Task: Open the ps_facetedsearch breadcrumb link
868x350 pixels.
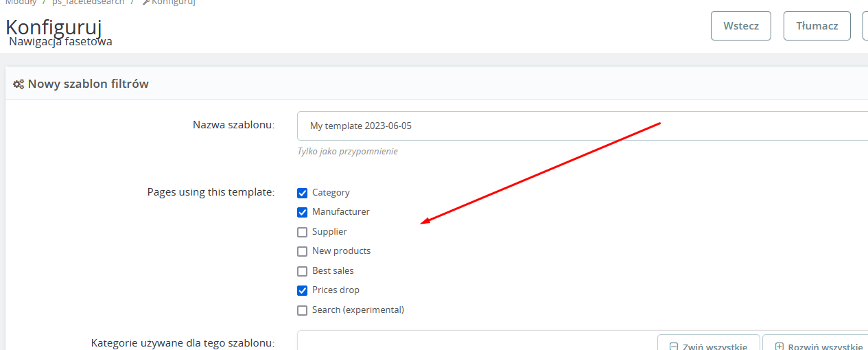Action: (88, 2)
